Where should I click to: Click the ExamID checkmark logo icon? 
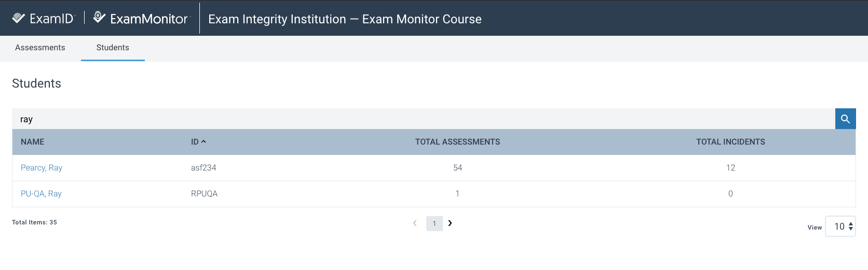click(19, 18)
